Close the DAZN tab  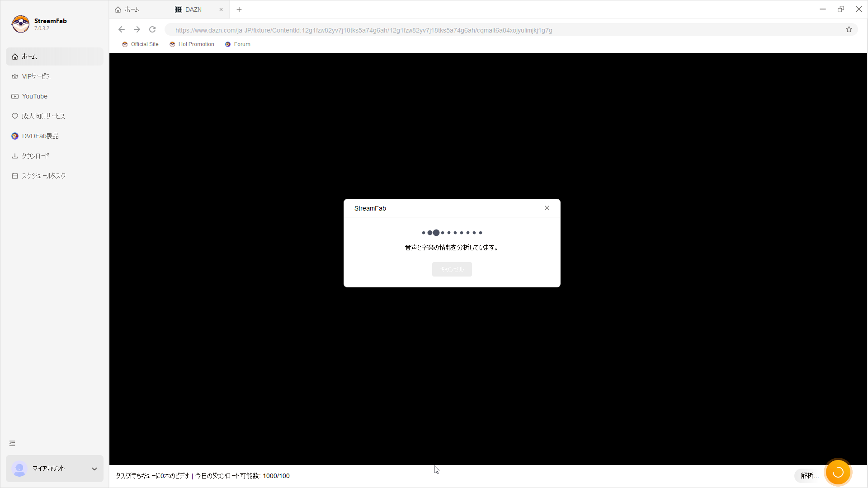point(221,9)
